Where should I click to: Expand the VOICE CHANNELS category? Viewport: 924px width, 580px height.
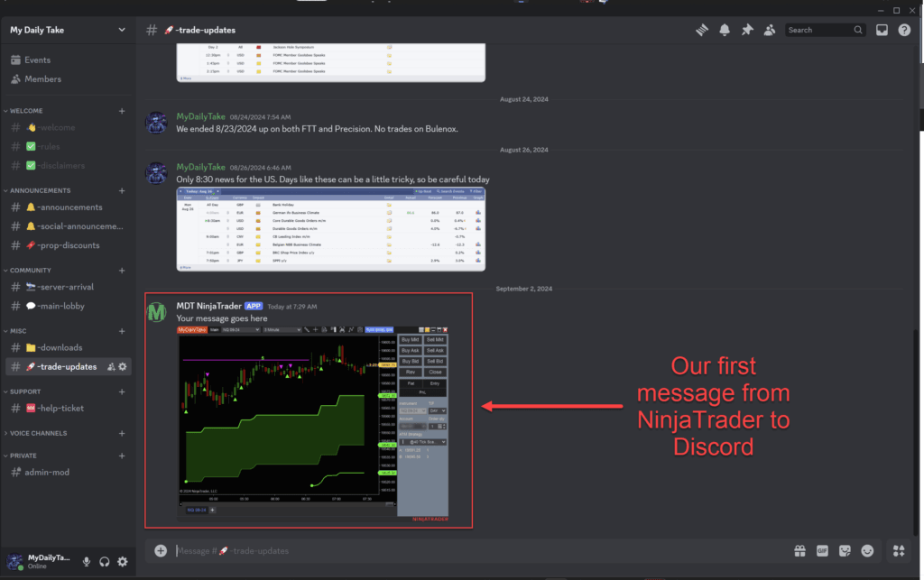click(38, 433)
